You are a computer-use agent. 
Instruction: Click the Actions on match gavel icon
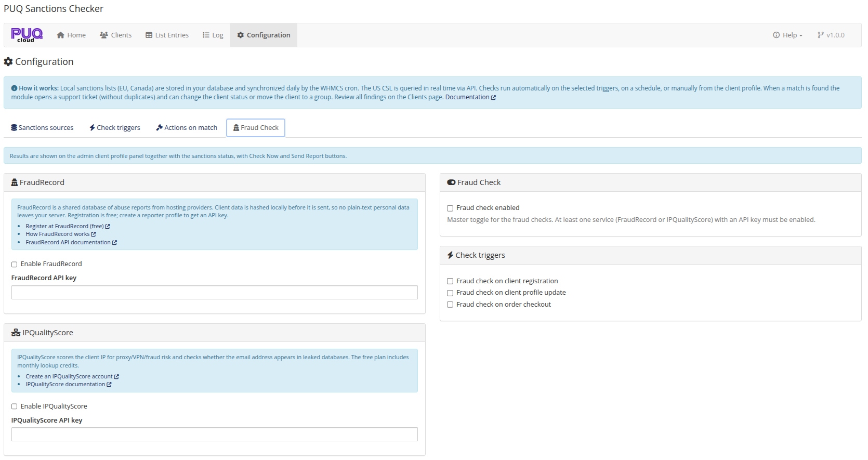(160, 127)
